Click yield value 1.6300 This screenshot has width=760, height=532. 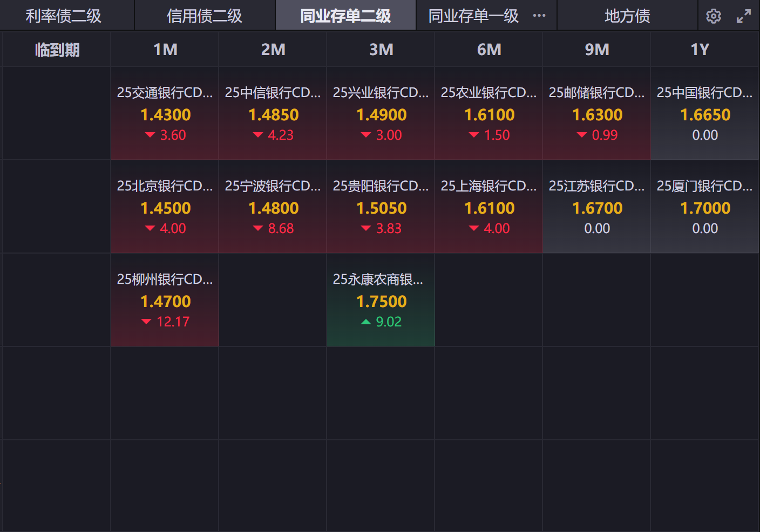(598, 115)
